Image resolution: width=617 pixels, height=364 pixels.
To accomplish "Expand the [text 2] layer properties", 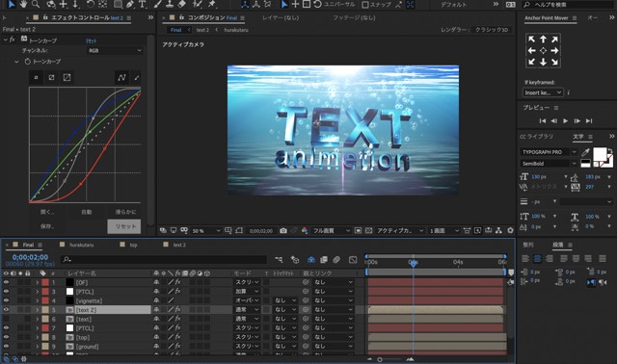I will click(38, 310).
